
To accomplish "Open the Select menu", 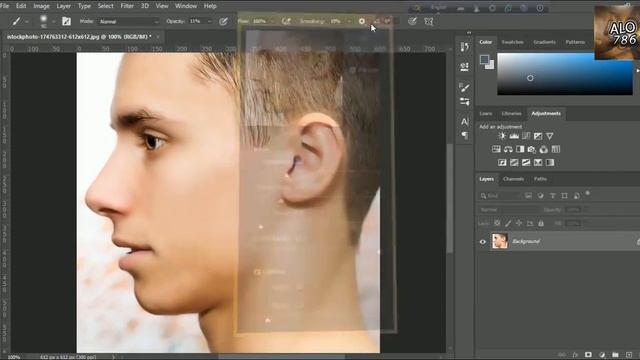I will [x=105, y=6].
